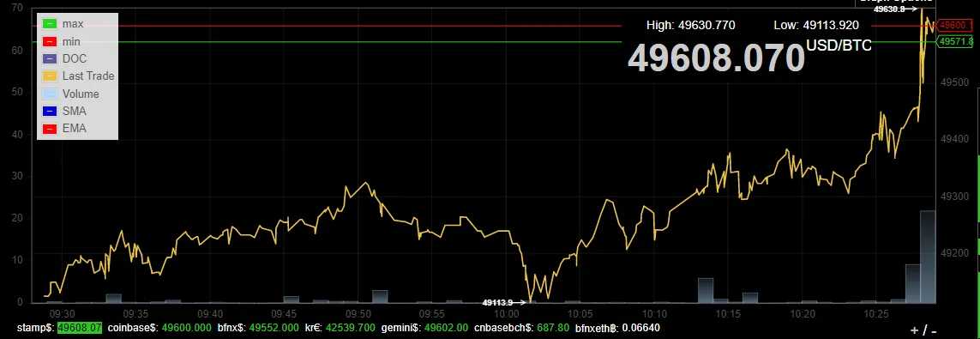The image size is (980, 339).
Task: Select the bfnxeth value 0.06640
Action: pos(640,328)
